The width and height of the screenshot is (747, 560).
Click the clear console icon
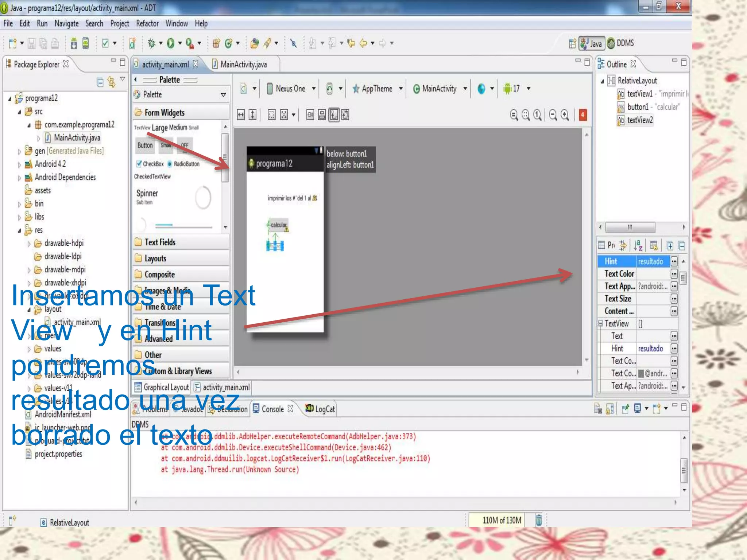[x=598, y=409]
